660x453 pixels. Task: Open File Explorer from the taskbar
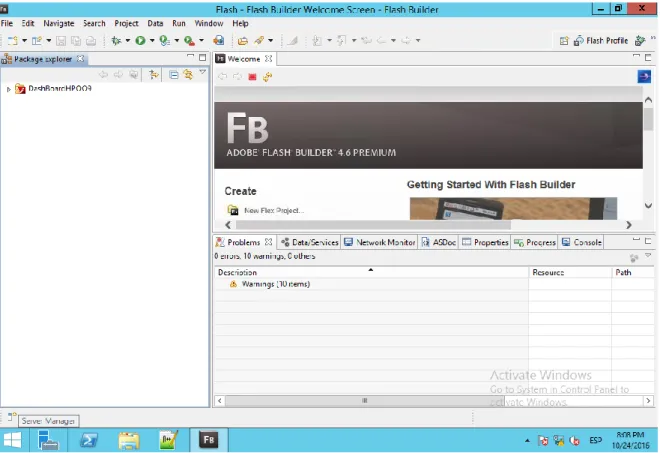(x=128, y=440)
